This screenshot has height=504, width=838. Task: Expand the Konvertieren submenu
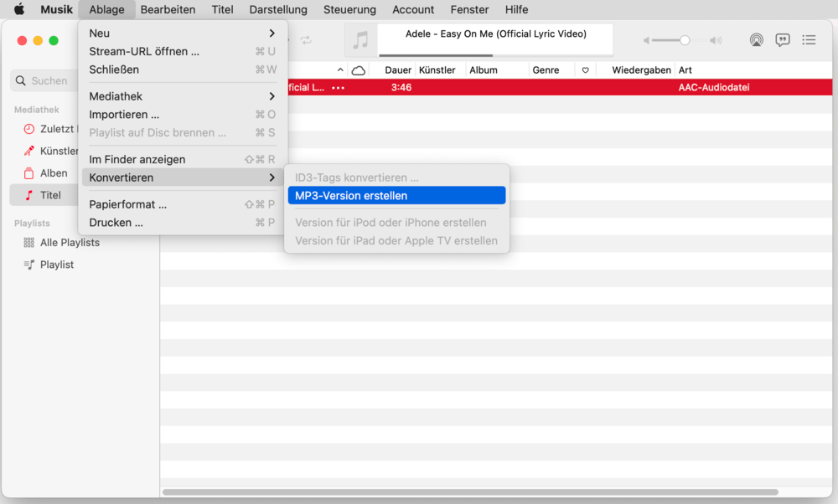[182, 177]
